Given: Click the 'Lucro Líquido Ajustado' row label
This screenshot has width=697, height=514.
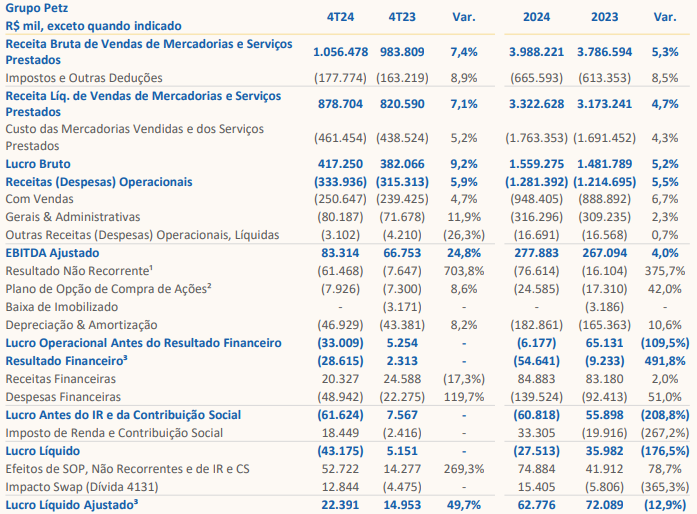Looking at the screenshot, I should [72, 505].
